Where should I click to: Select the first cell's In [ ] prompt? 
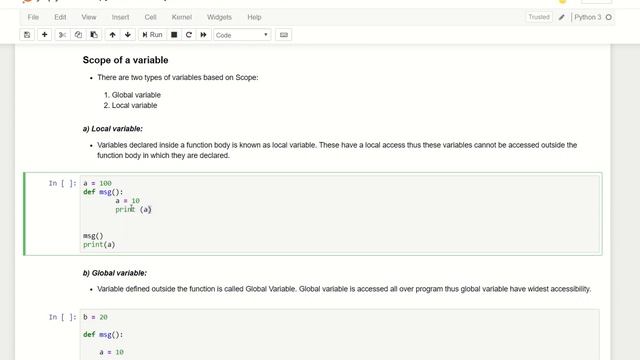click(62, 183)
